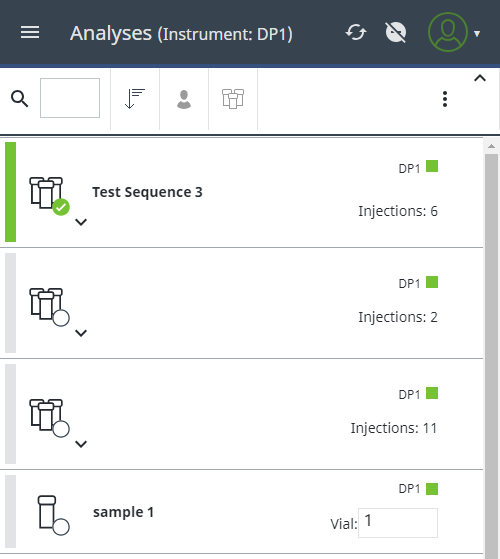This screenshot has width=500, height=559.
Task: Open the hamburger navigation menu
Action: pyautogui.click(x=30, y=32)
